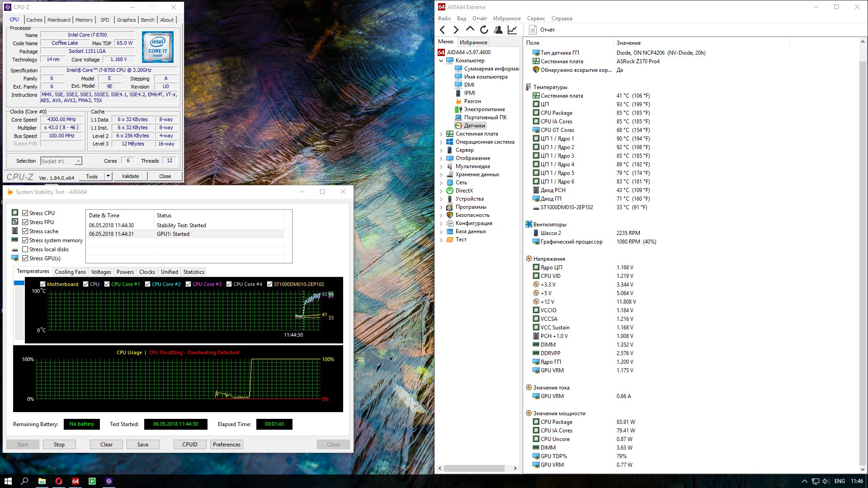Image resolution: width=868 pixels, height=488 pixels.
Task: Open the Socket #1 selection dropdown
Action: pyautogui.click(x=78, y=161)
